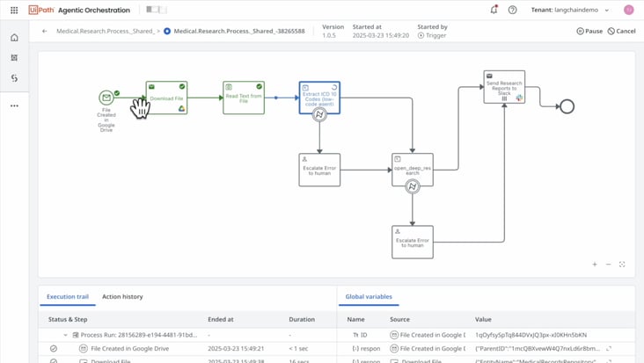Image resolution: width=644 pixels, height=363 pixels.
Task: Zoom out the canvas with minus
Action: [x=608, y=265]
